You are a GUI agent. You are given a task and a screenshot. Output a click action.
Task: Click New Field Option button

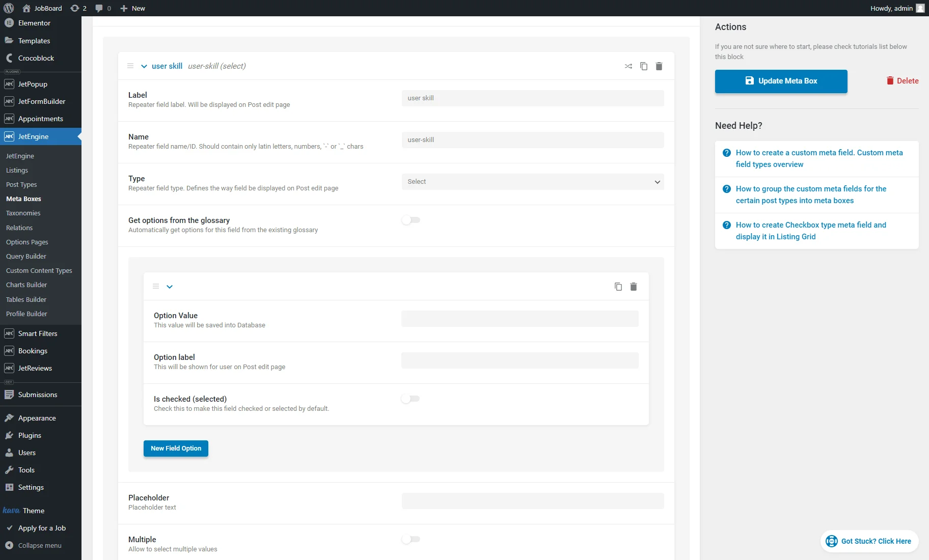coord(176,449)
